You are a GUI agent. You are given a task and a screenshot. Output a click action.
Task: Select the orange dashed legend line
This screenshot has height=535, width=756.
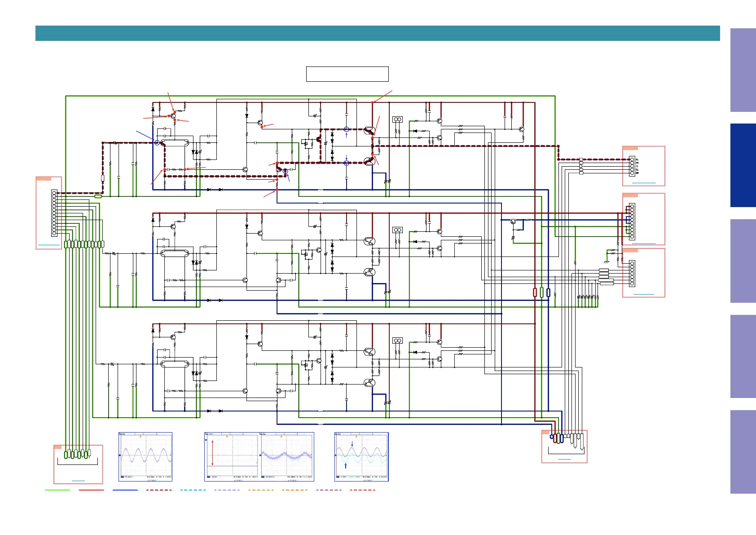pyautogui.click(x=294, y=490)
